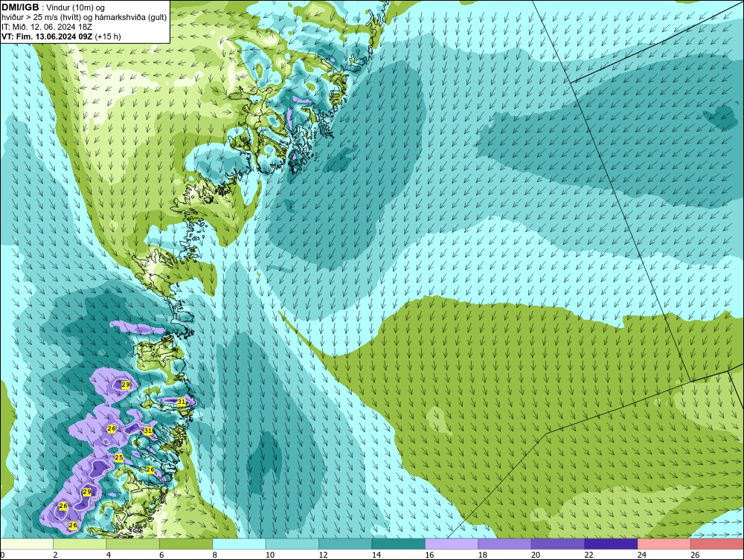The image size is (744, 560).
Task: Select the 12–14 m/s medium teal swatch
Action: click(345, 544)
